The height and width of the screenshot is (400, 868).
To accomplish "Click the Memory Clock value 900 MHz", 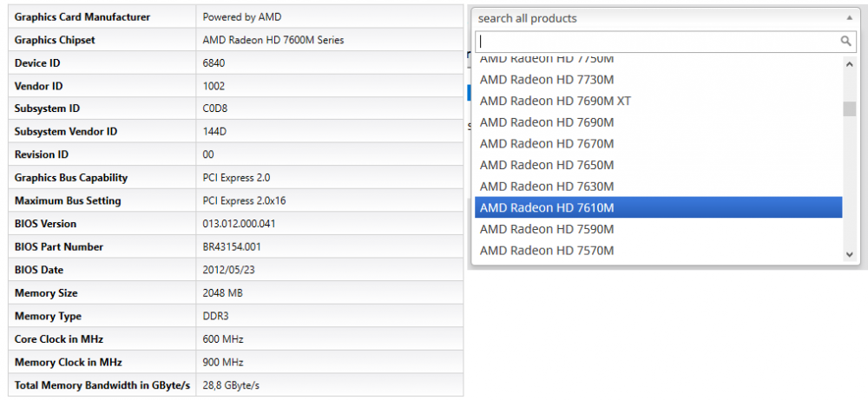I will point(222,363).
